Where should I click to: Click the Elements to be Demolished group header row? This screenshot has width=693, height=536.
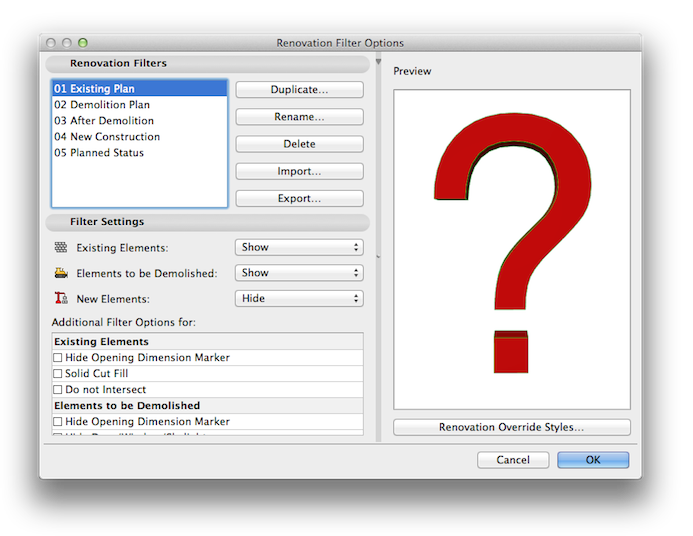coord(208,406)
